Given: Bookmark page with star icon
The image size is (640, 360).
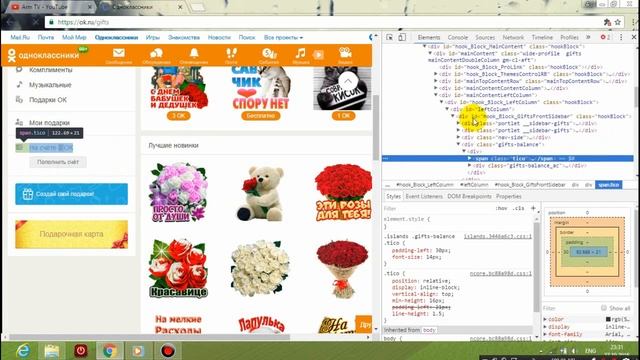Looking at the screenshot, I should click(618, 22).
